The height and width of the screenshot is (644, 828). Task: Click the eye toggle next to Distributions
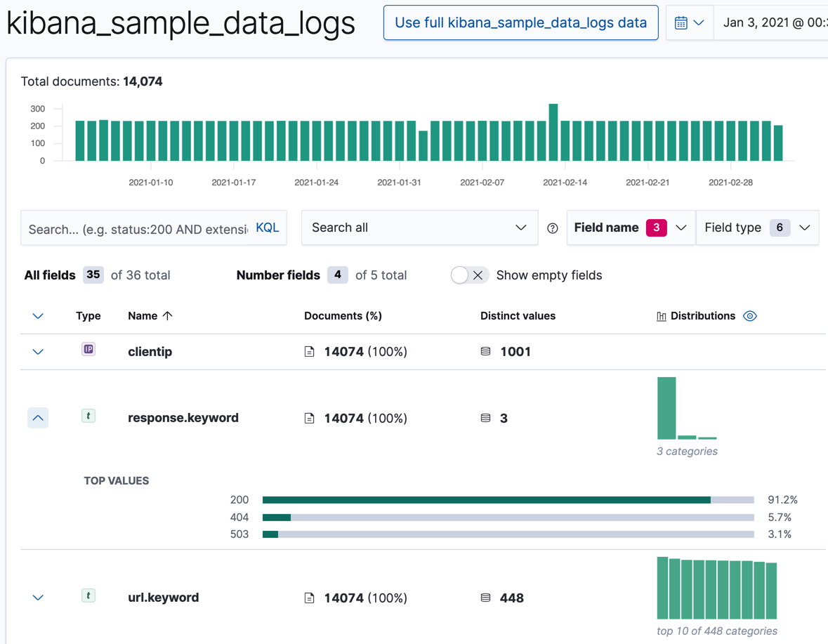tap(750, 316)
